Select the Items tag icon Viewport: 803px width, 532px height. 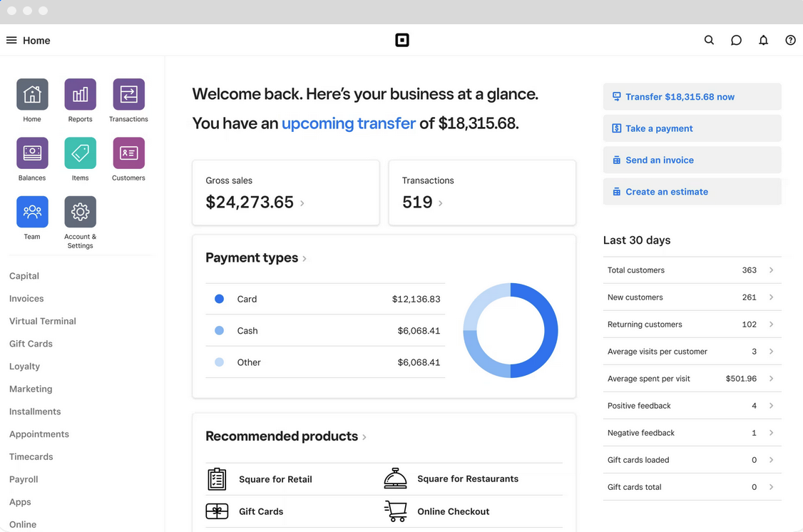(x=80, y=153)
